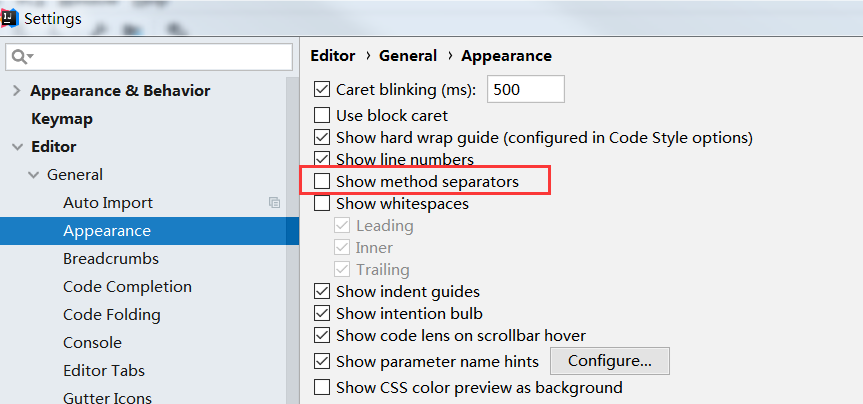Open Editor Tabs settings
Viewport: 863px width, 404px height.
(105, 371)
